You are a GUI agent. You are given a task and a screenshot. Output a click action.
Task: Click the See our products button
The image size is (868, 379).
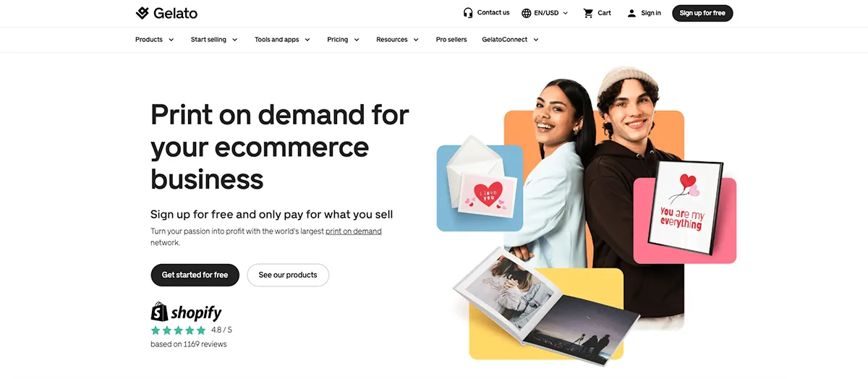[x=288, y=275]
